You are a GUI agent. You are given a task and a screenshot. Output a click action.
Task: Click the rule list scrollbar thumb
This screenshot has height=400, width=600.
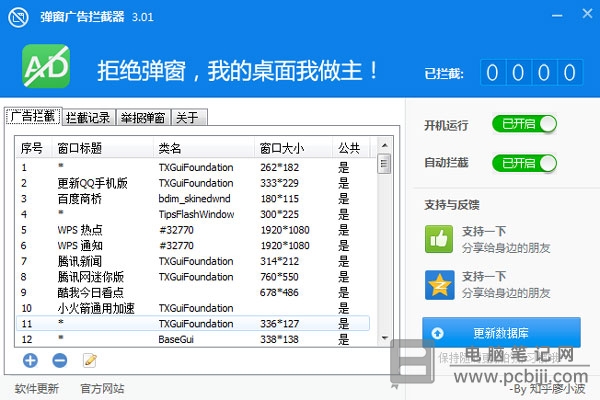[384, 164]
